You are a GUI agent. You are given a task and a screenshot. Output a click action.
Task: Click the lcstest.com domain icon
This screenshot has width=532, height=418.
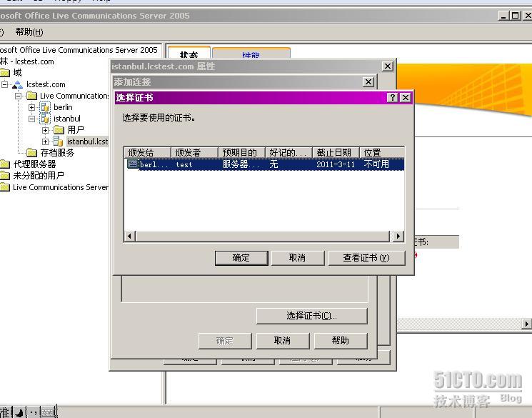click(17, 84)
